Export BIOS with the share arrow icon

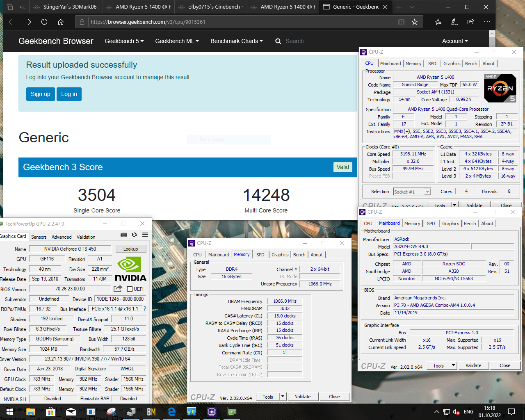118,289
